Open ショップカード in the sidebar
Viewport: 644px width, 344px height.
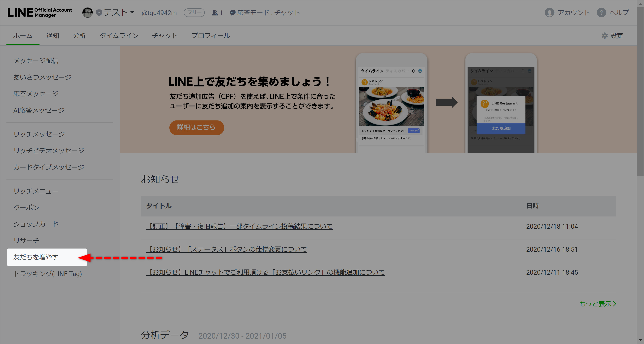click(x=36, y=224)
